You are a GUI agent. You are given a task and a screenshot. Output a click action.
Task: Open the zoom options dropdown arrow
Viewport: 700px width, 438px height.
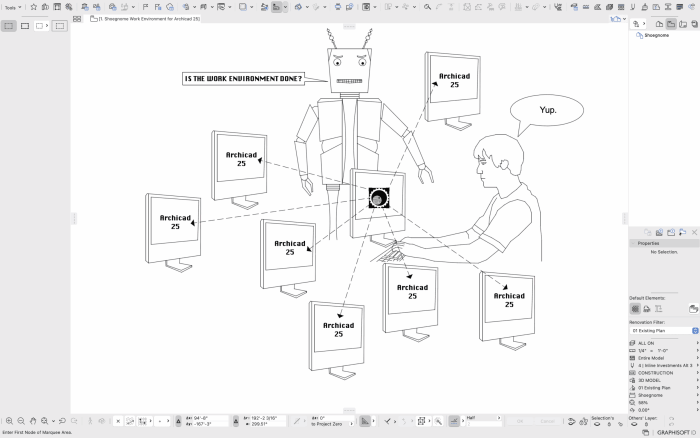point(53,421)
